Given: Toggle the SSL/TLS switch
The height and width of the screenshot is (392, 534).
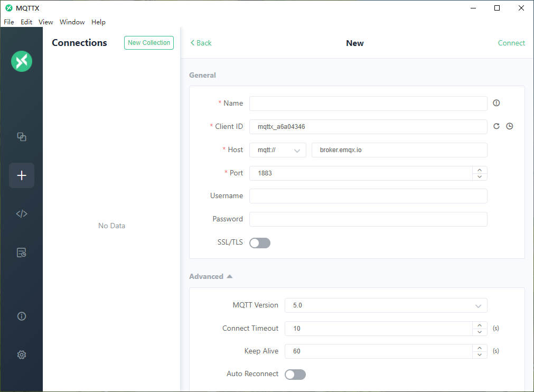Looking at the screenshot, I should coord(260,243).
